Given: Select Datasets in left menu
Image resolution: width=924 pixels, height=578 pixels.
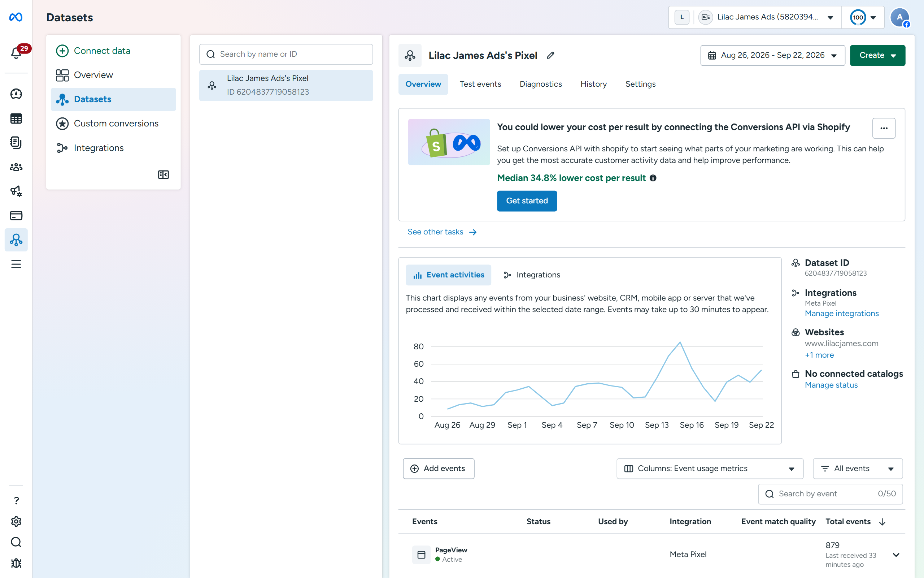Looking at the screenshot, I should coord(113,99).
